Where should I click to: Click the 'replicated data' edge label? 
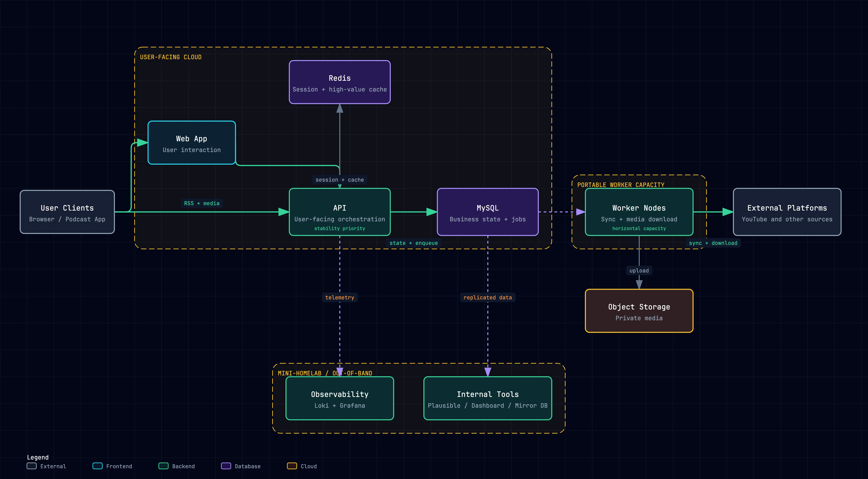(x=487, y=297)
